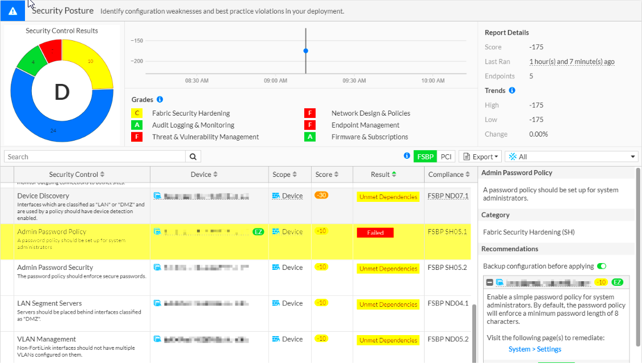Click the last ran time link
This screenshot has height=364, width=642.
(x=572, y=61)
